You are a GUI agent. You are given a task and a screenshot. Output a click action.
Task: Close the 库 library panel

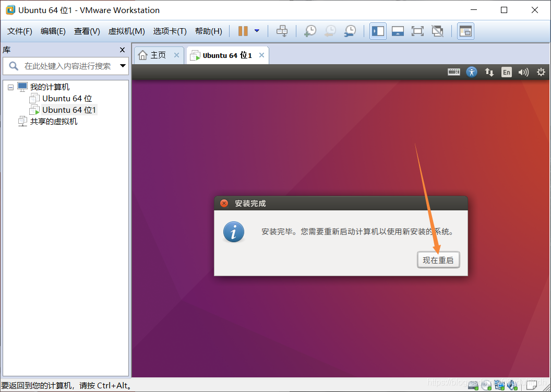pos(122,50)
